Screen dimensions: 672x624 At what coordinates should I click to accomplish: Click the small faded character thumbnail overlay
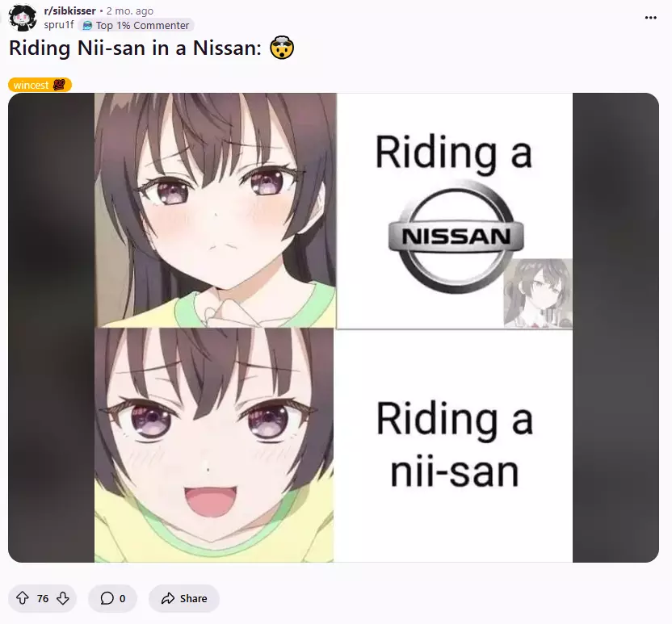(538, 293)
